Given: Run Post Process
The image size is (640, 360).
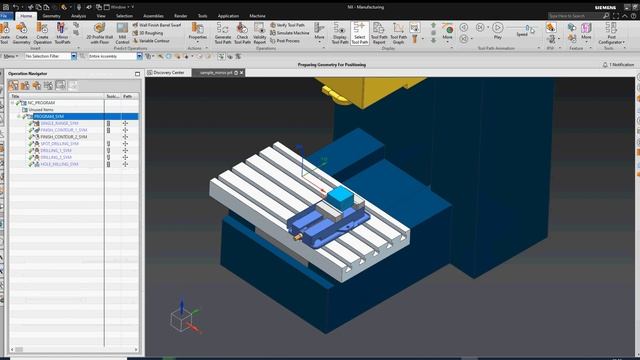Looking at the screenshot, I should [x=285, y=41].
